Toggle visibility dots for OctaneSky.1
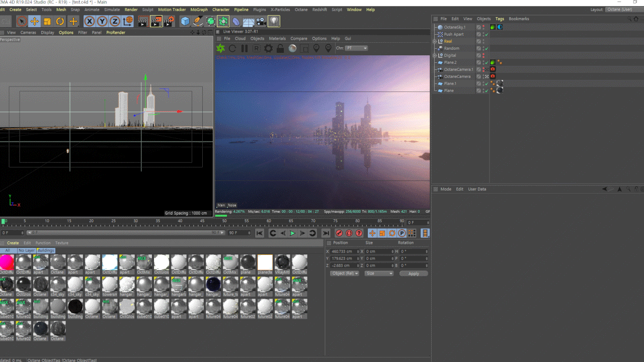The height and width of the screenshot is (362, 644). 484,27
